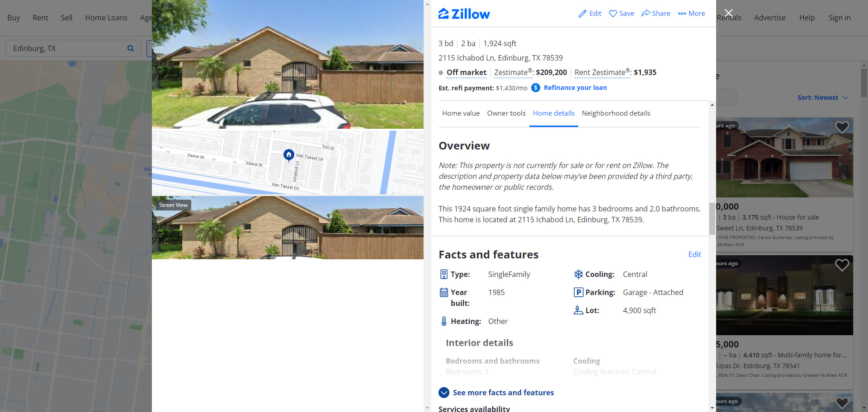Viewport: 868px width, 412px height.
Task: Click the search magnifier in Edinburg, TX box
Action: [131, 48]
